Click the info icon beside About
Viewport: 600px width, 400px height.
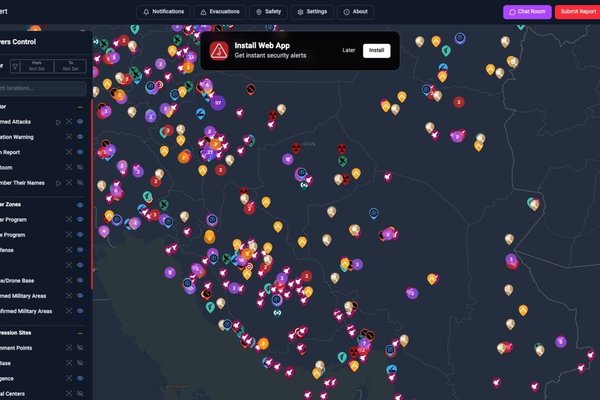[346, 12]
